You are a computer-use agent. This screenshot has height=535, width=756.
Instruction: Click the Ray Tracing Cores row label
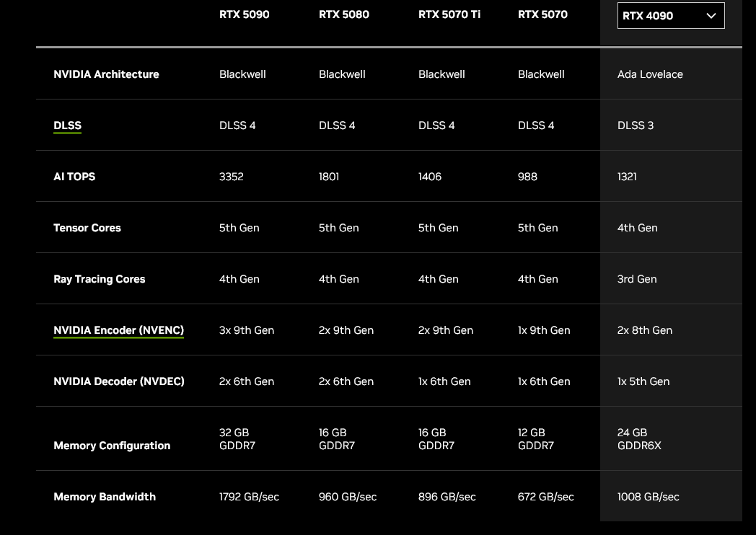click(99, 279)
